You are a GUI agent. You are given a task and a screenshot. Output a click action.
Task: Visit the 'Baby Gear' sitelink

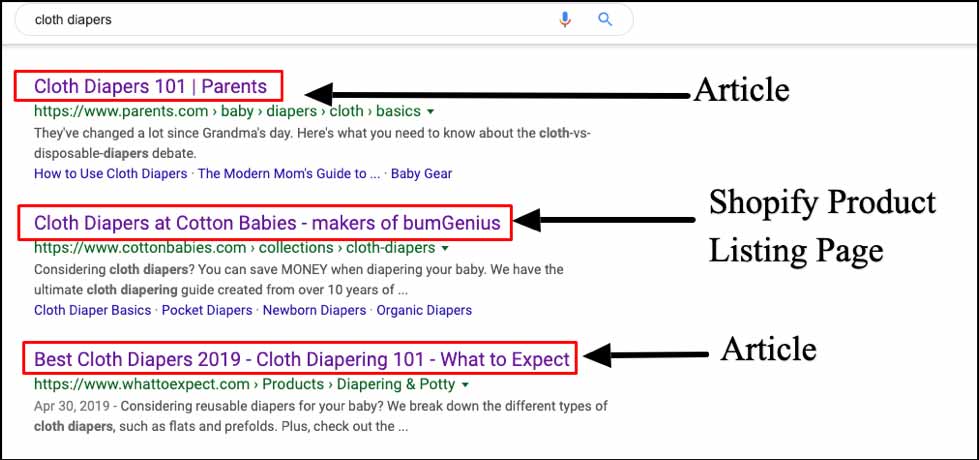tap(421, 173)
